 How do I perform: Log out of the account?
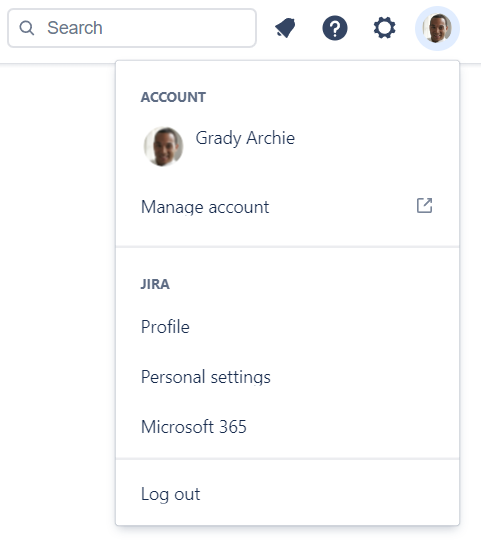287,494
